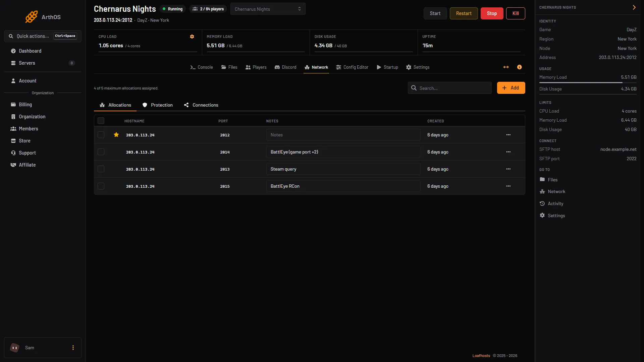Screen dimensions: 644x362
Task: Go to Store in the sidebar
Action: (43, 141)
